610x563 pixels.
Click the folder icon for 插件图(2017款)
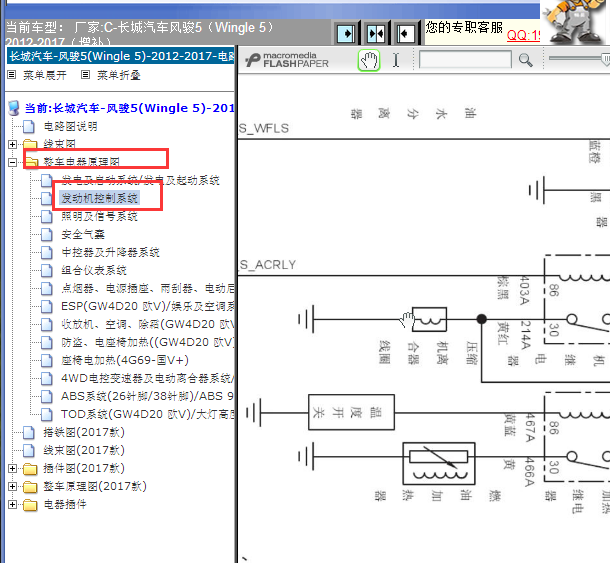(30, 468)
